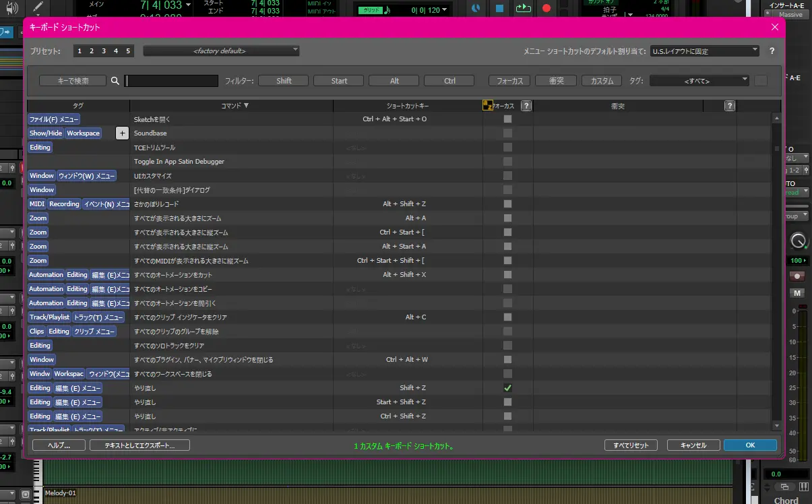812x504 pixels.
Task: Select the ファイル(F) メニュー tag in the tag column
Action: coord(55,119)
